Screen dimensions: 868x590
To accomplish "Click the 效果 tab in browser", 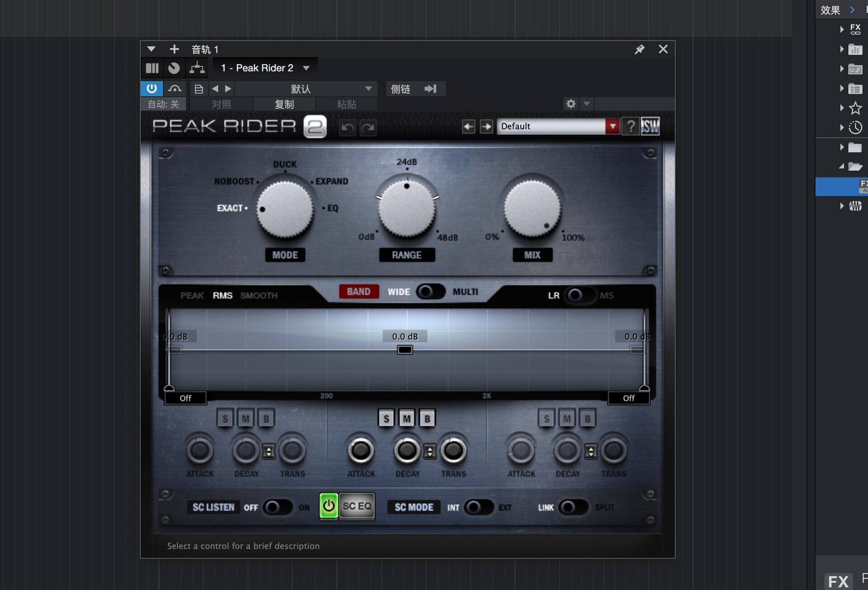I will 830,10.
